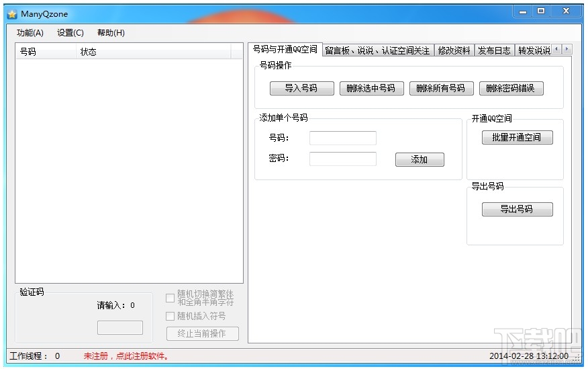This screenshot has width=588, height=369.
Task: Click the 请输入：0 label
Action: [x=115, y=305]
